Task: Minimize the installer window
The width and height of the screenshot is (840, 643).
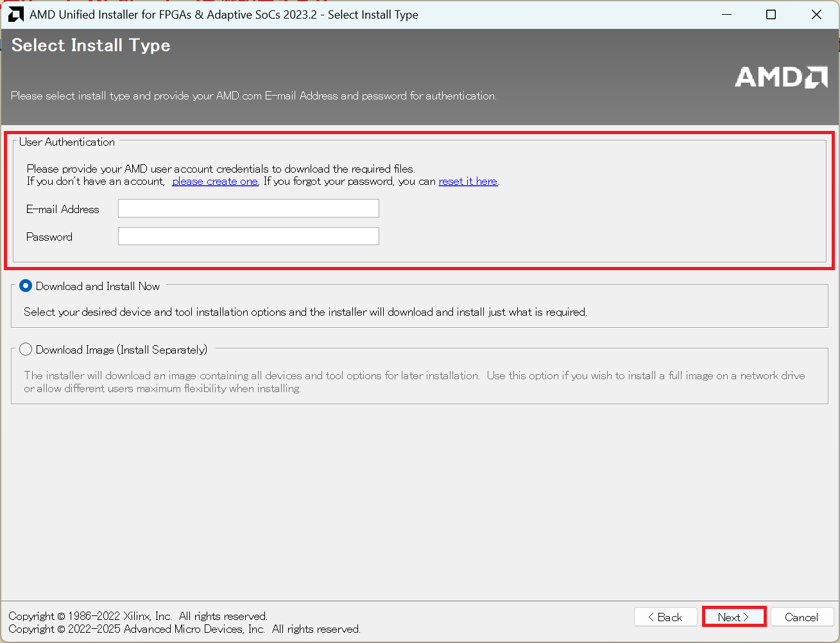Action: coord(726,14)
